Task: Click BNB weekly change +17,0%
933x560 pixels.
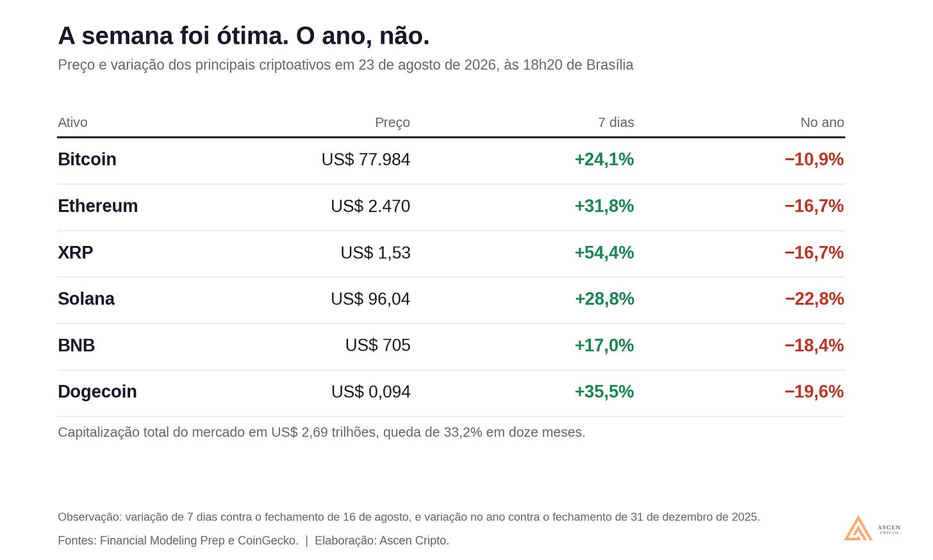Action: coord(604,345)
